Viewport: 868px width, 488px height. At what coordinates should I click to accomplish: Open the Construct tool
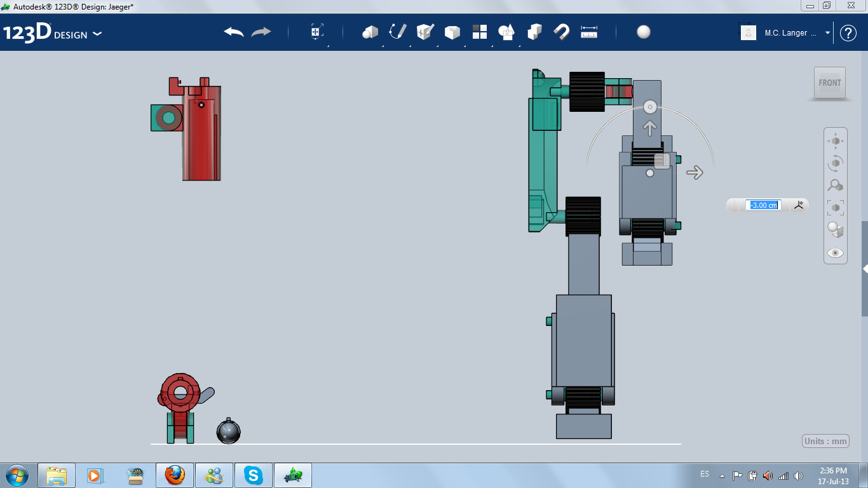click(x=425, y=32)
